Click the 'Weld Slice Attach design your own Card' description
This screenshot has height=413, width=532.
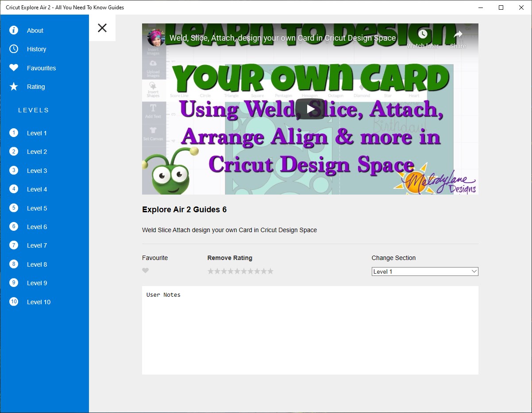click(x=229, y=230)
